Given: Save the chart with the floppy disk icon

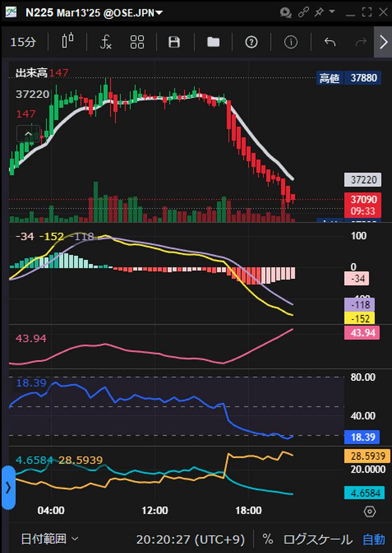Looking at the screenshot, I should [174, 42].
